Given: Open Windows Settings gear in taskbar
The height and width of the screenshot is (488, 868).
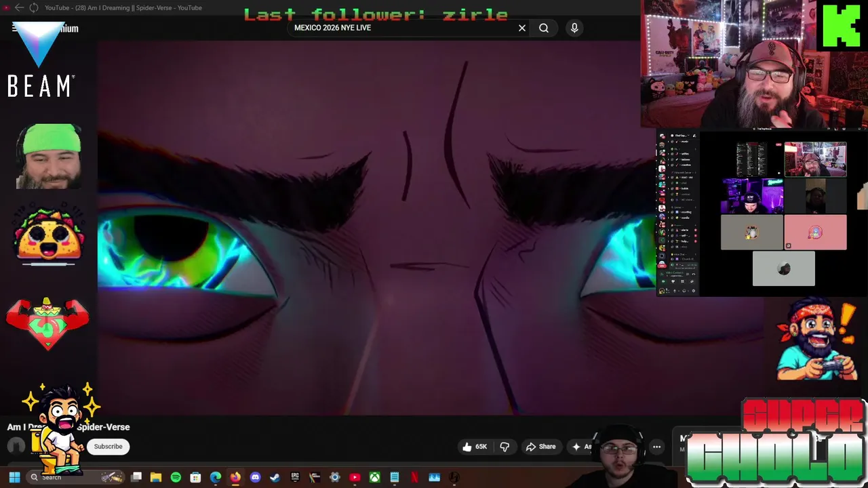Looking at the screenshot, I should click(x=334, y=477).
